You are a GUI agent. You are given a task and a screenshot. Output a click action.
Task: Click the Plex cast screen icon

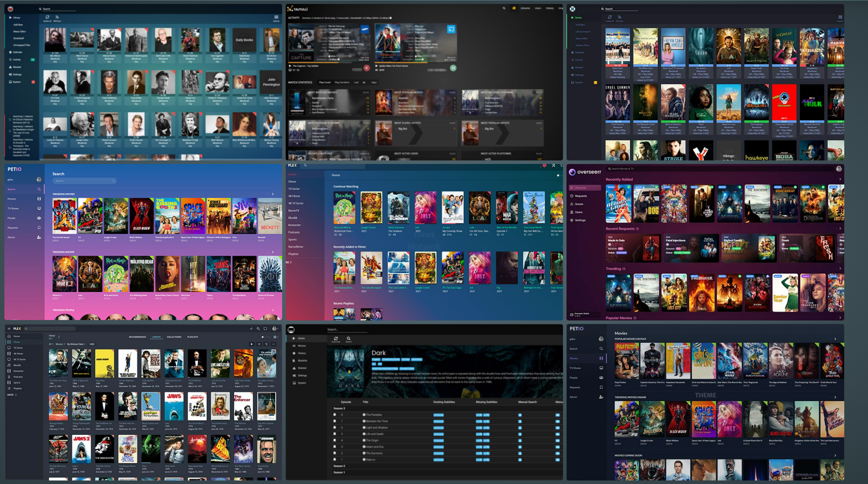[x=265, y=329]
